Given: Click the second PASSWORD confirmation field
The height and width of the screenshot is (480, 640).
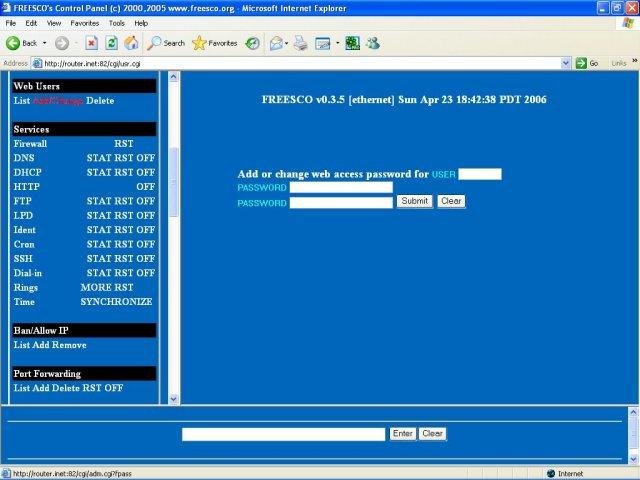Looking at the screenshot, I should tap(341, 203).
